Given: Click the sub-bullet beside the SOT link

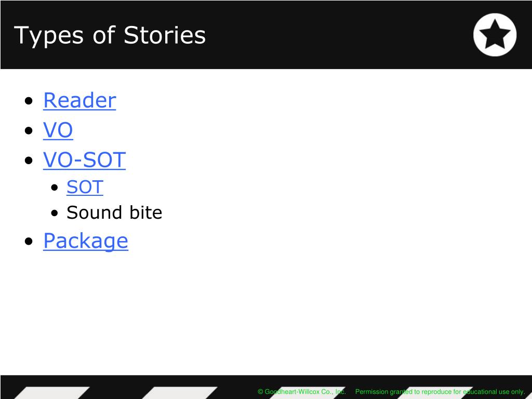Looking at the screenshot, I should 55,187.
